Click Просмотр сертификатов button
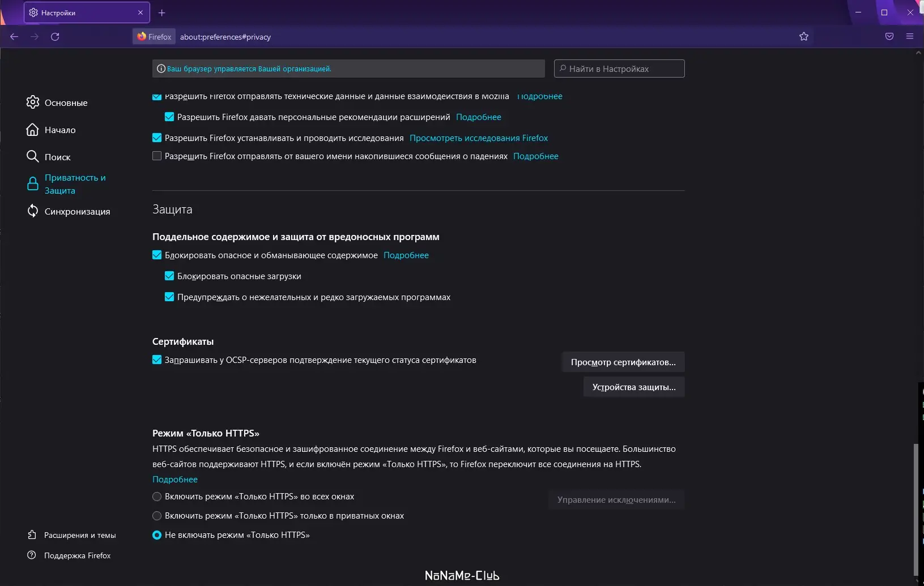This screenshot has height=586, width=924. [623, 362]
